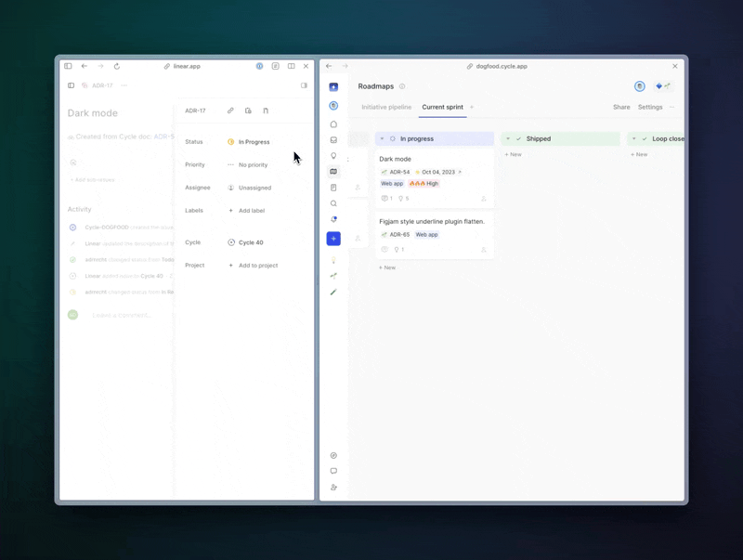
Task: Open the In Progress status dropdown
Action: click(253, 142)
